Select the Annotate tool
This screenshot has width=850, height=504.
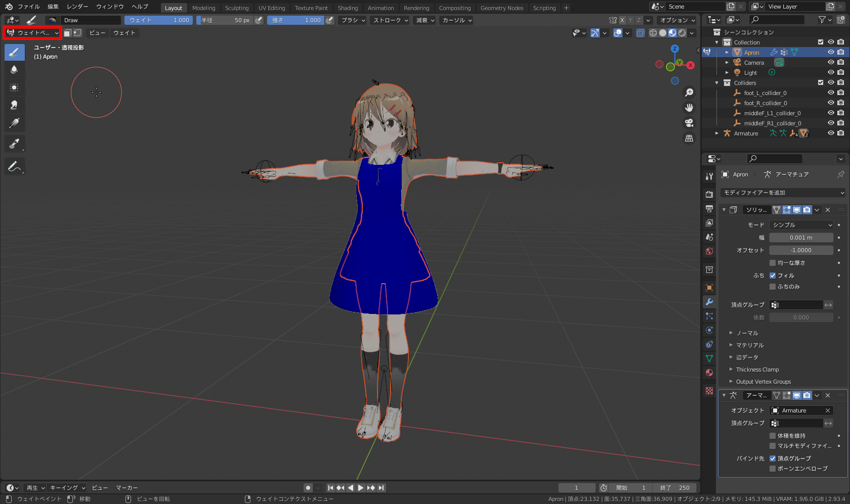click(x=14, y=166)
